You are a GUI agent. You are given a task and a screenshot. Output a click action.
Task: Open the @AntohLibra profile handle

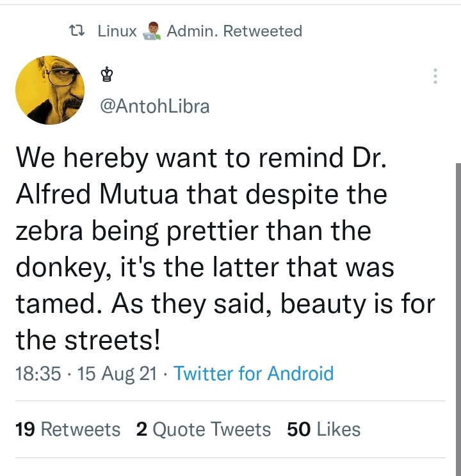click(154, 106)
